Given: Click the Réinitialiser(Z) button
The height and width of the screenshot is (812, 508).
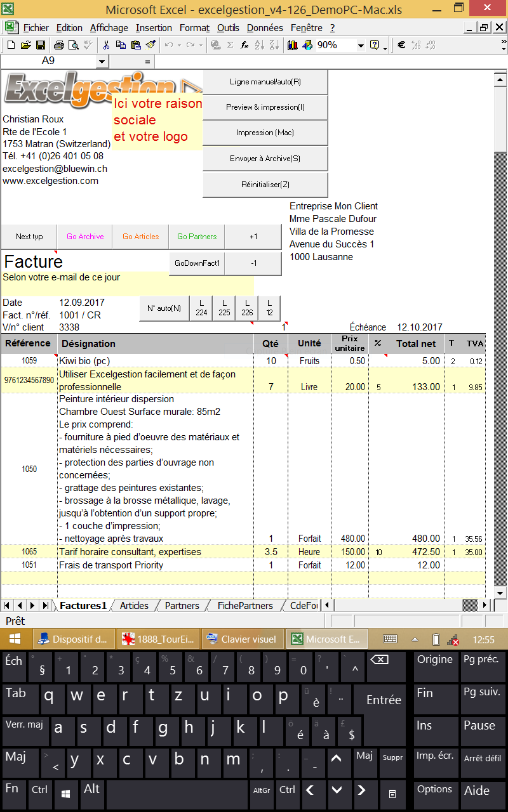Looking at the screenshot, I should click(265, 185).
